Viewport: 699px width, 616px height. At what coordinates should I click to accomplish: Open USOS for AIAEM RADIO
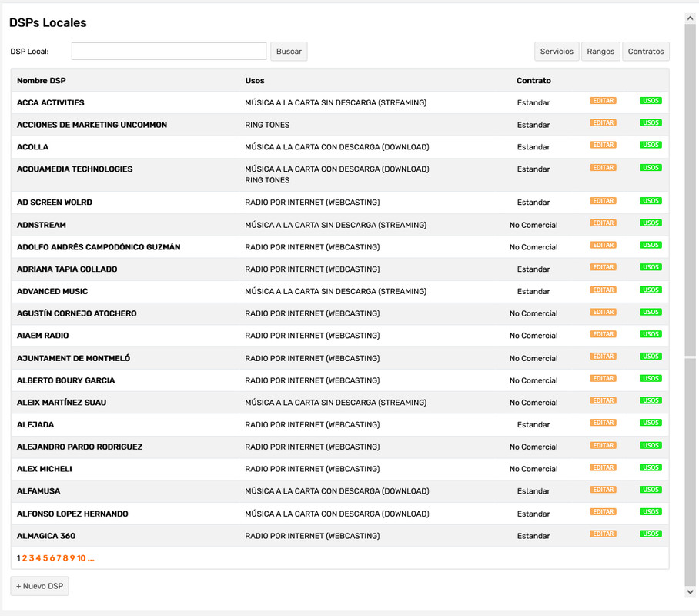[651, 334]
